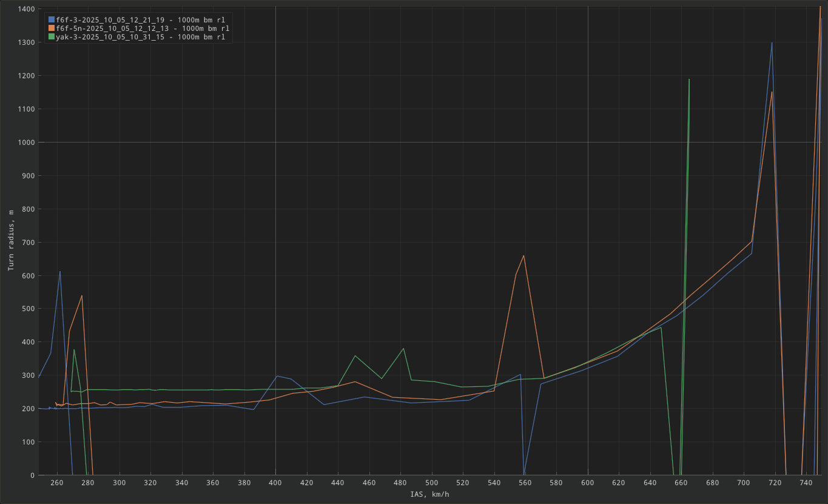This screenshot has width=828, height=504.
Task: Click the orange line peak near 560 km/h
Action: pos(523,255)
